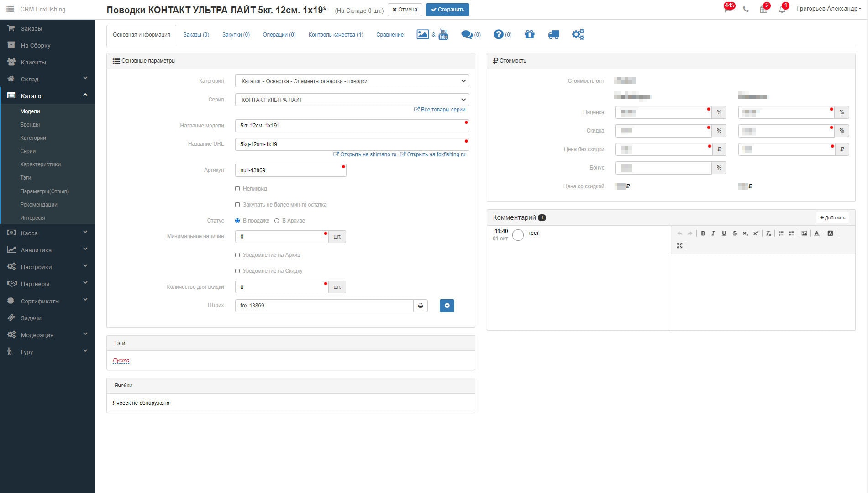868x493 pixels.
Task: Open Бренды in the sidebar
Action: tap(30, 125)
